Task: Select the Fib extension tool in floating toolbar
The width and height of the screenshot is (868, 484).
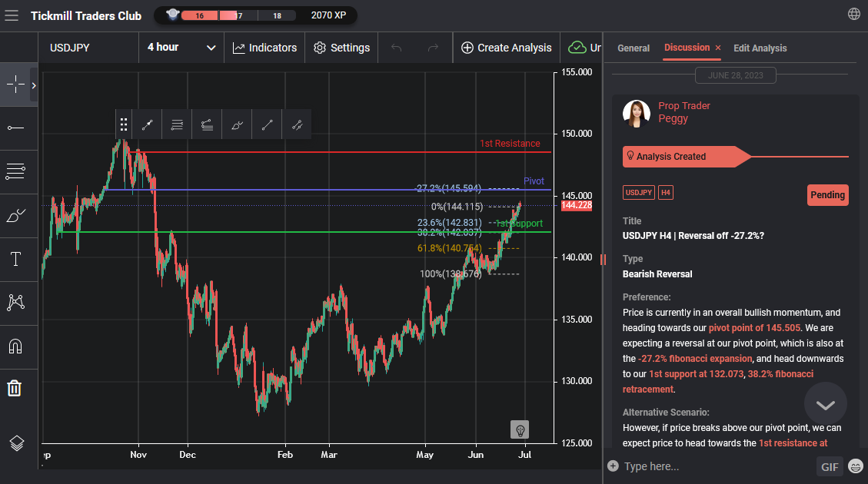Action: click(207, 125)
